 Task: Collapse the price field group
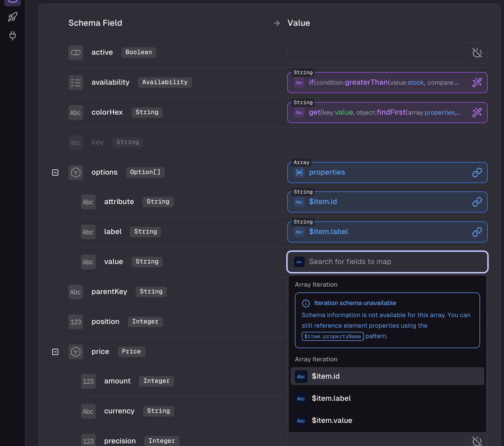tap(55, 352)
